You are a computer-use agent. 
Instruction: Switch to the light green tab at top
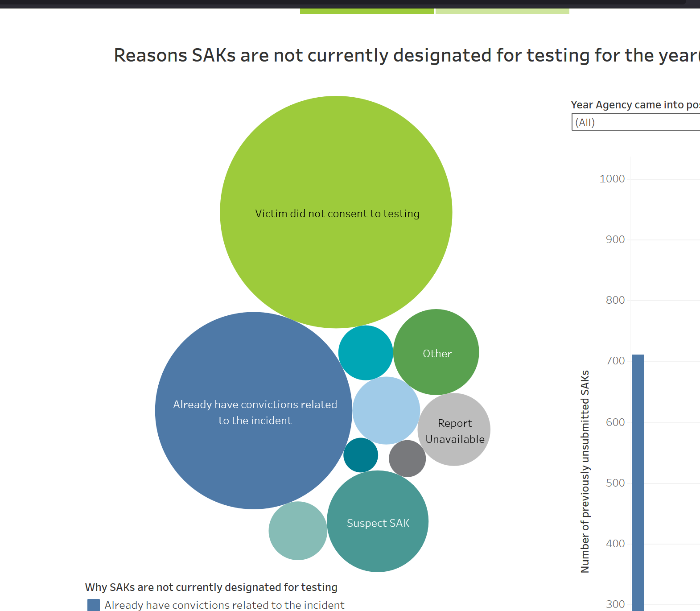(502, 11)
